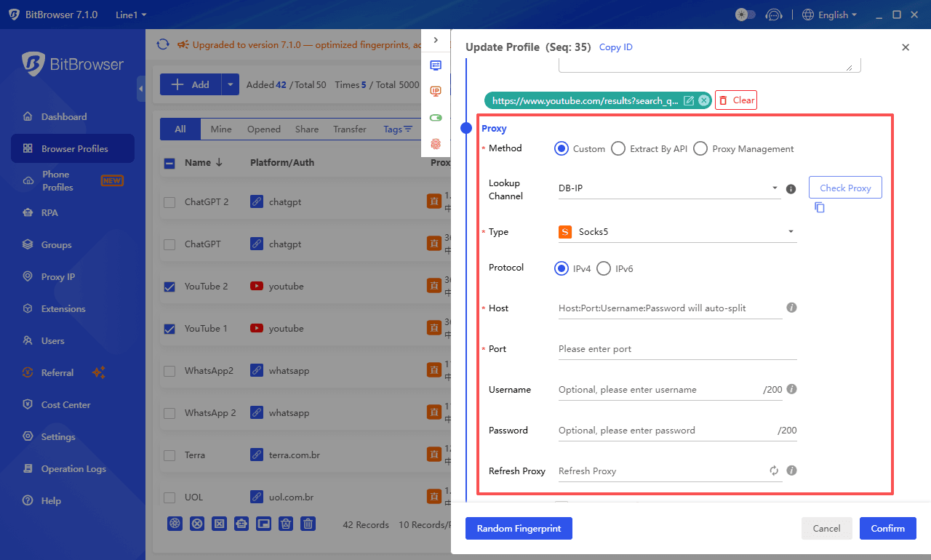
Task: Click the delete trash icon in batch toolbar
Action: pyautogui.click(x=308, y=524)
